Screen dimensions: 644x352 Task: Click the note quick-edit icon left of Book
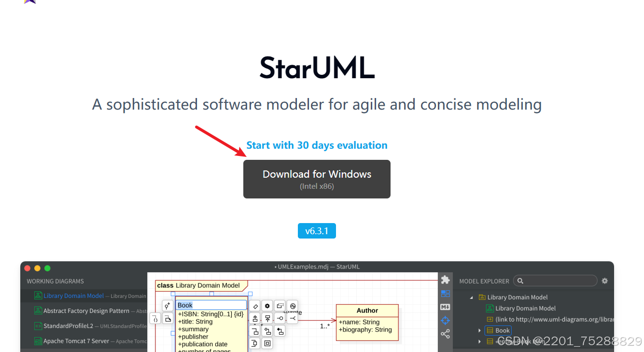point(168,318)
